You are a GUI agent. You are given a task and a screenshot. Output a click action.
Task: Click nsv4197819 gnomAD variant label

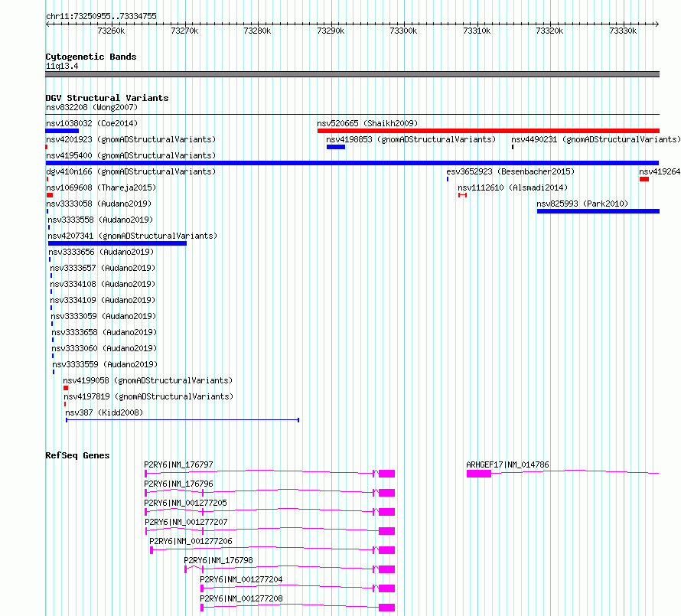click(x=148, y=396)
